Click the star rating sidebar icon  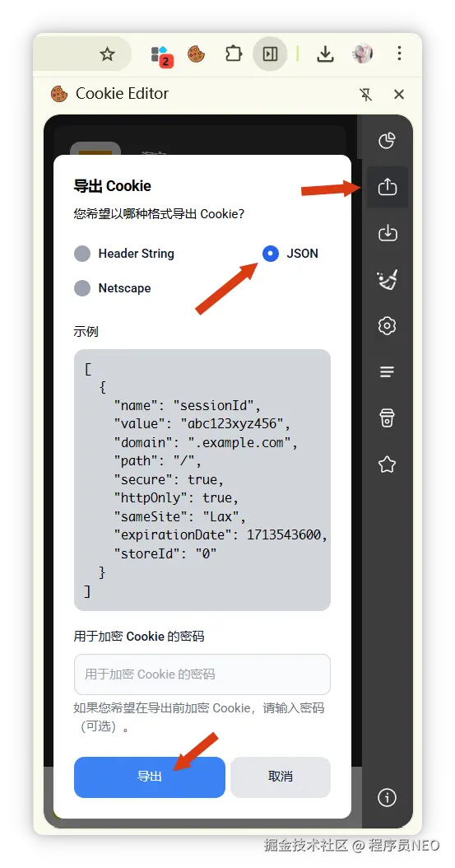click(387, 464)
